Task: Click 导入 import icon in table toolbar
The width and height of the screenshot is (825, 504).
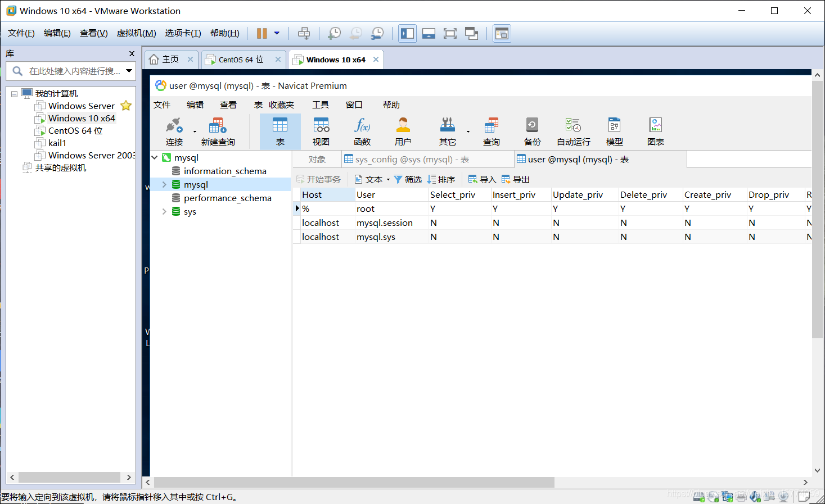Action: pyautogui.click(x=472, y=179)
